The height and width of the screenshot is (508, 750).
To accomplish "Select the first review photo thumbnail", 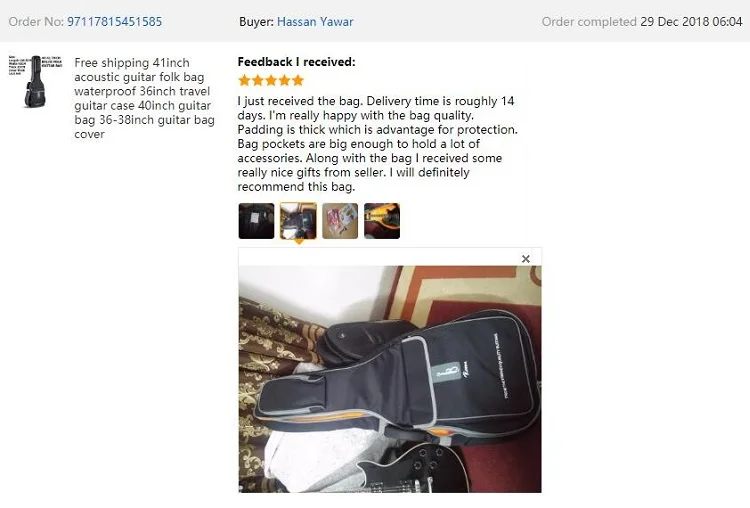I will 256,221.
